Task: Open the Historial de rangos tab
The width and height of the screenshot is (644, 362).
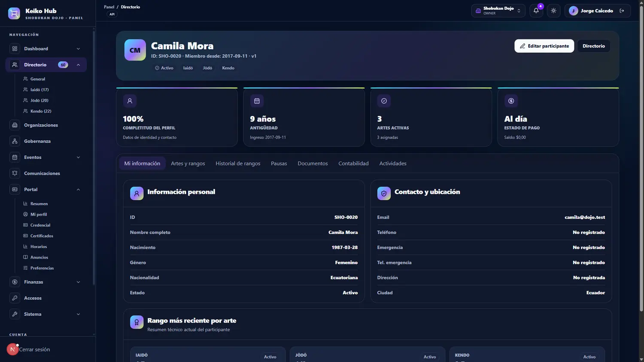Action: pos(238,163)
